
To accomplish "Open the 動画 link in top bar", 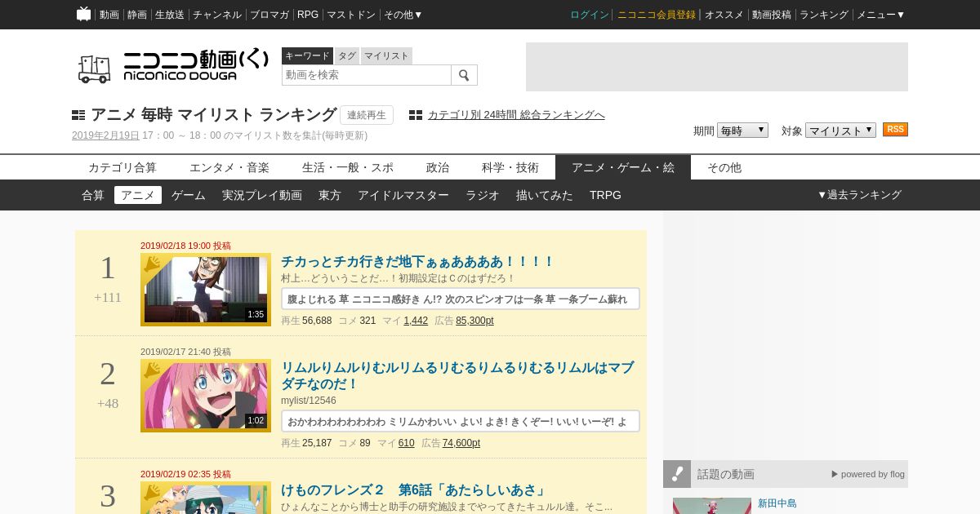I will pyautogui.click(x=109, y=15).
